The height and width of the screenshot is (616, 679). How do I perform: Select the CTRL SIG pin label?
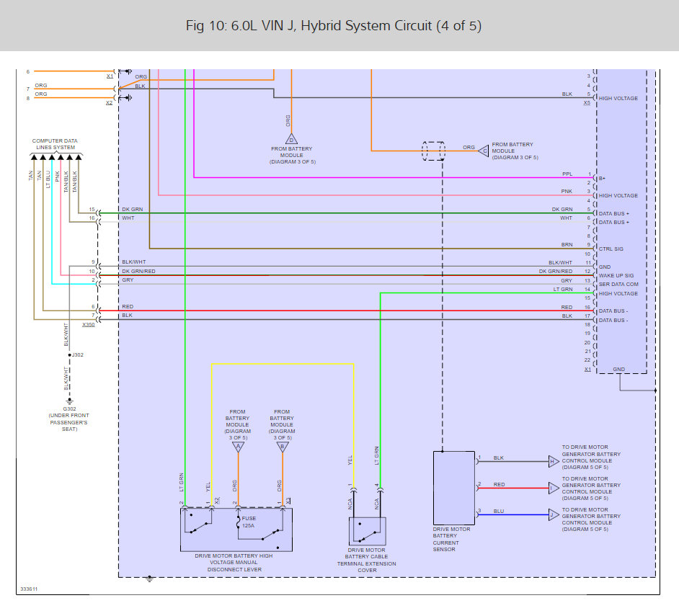[x=611, y=249]
